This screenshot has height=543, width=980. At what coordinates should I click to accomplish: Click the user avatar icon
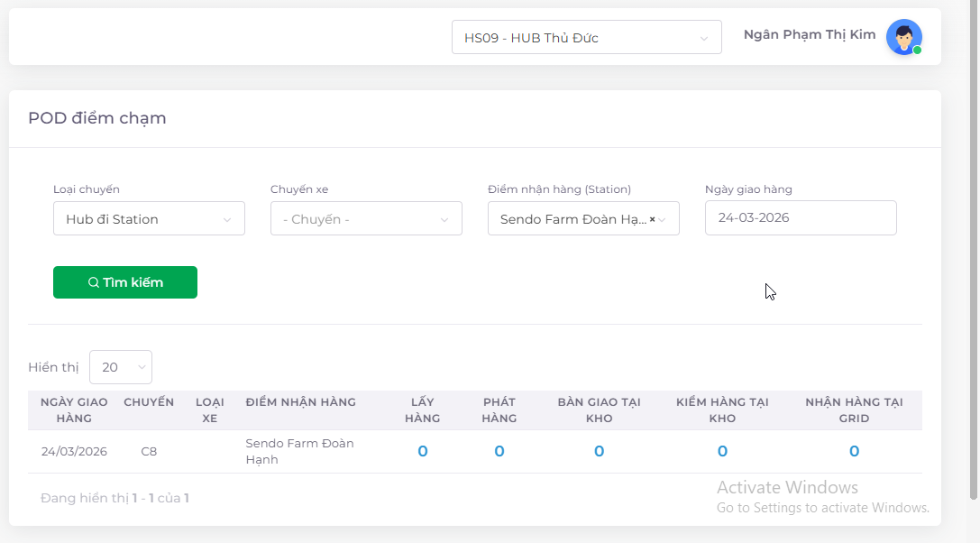tap(903, 37)
